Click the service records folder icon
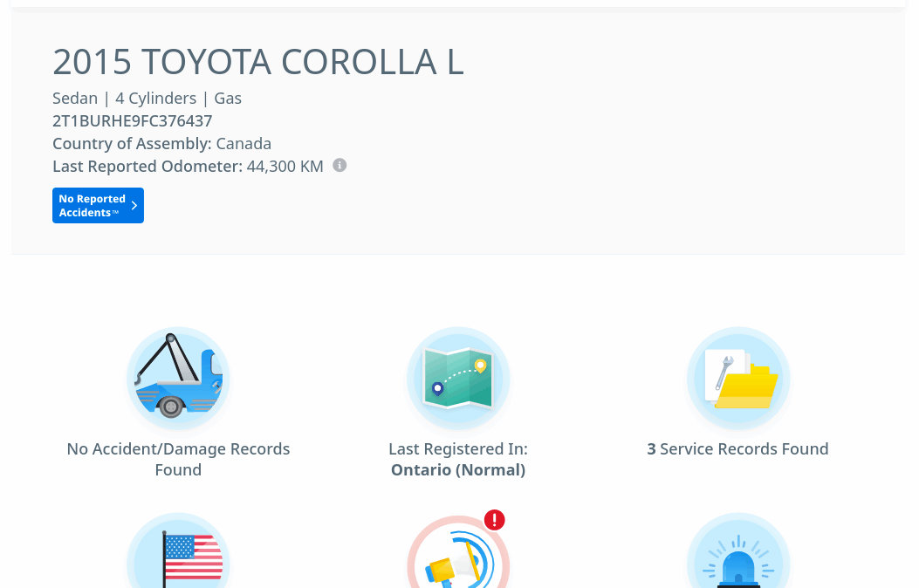The width and height of the screenshot is (919, 588). coord(737,379)
